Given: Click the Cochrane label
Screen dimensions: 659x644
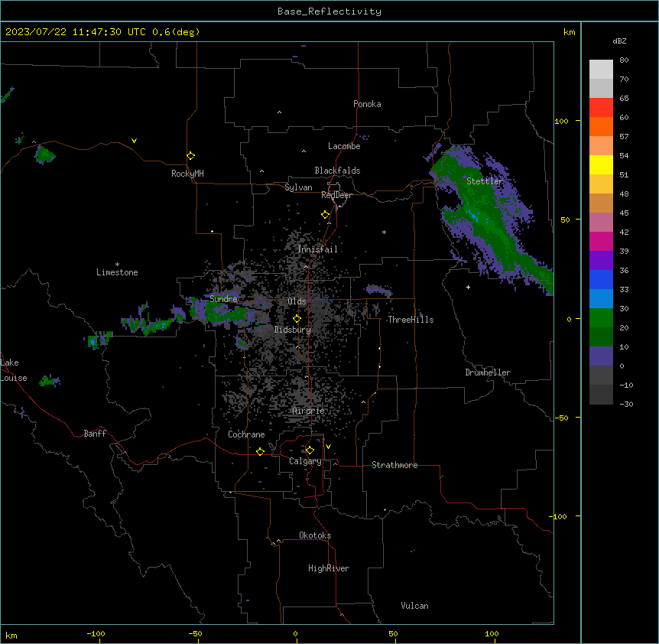Looking at the screenshot, I should click(x=246, y=434).
